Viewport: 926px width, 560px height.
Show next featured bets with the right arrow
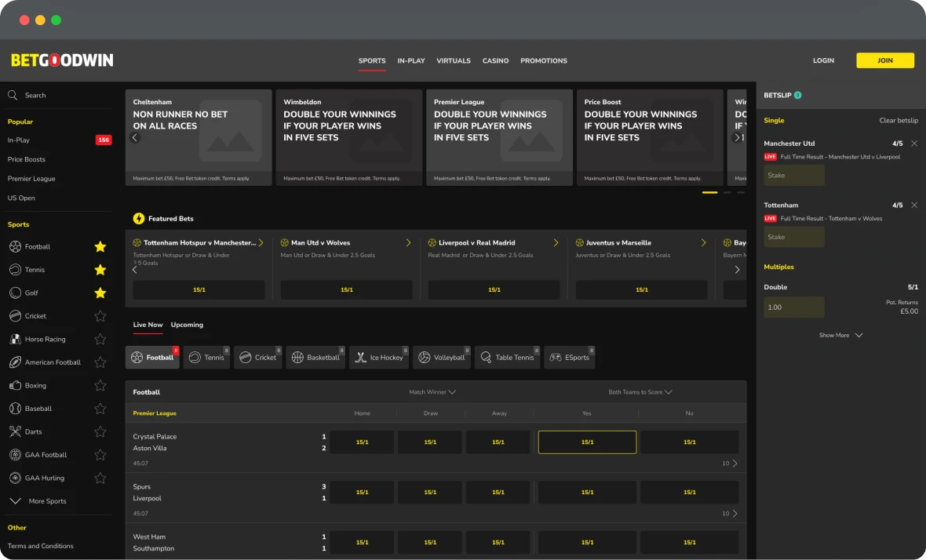click(737, 270)
